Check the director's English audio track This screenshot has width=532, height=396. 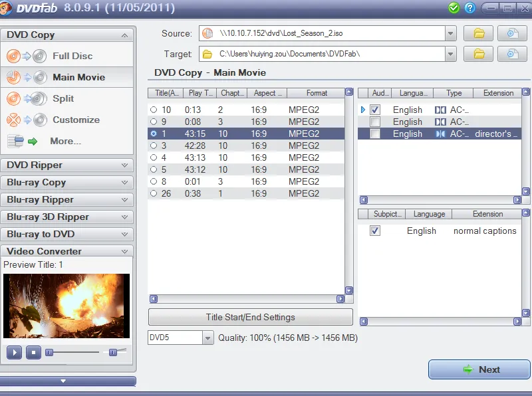click(x=375, y=134)
